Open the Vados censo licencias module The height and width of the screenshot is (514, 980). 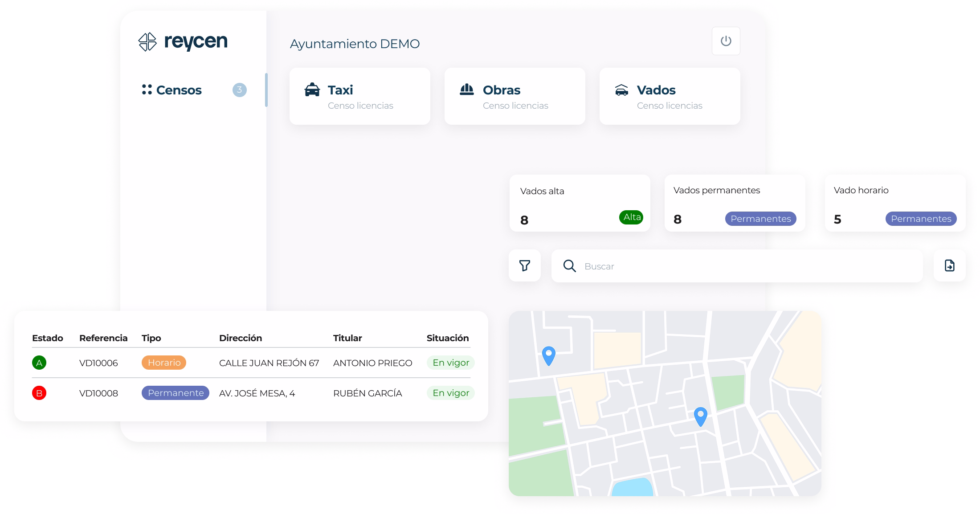pos(669,96)
